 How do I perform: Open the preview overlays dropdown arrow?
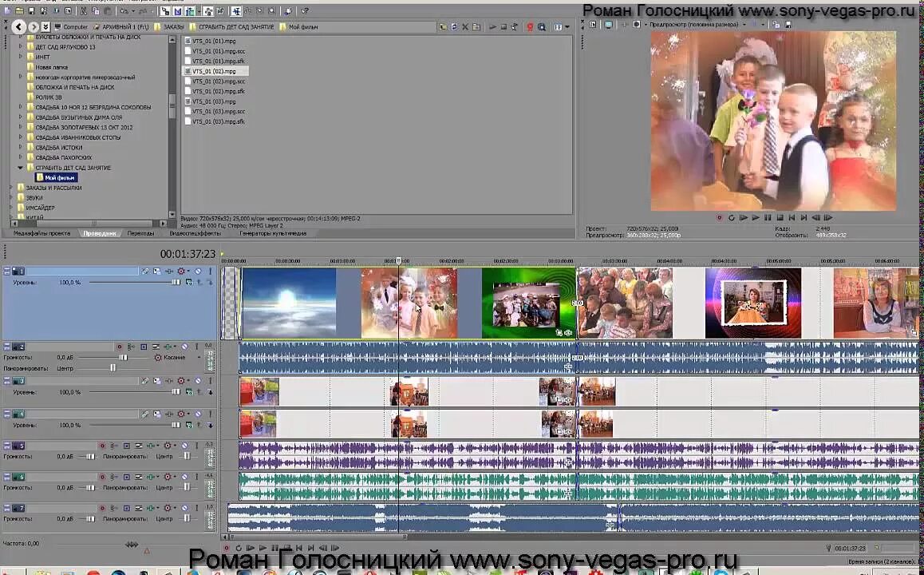point(763,25)
